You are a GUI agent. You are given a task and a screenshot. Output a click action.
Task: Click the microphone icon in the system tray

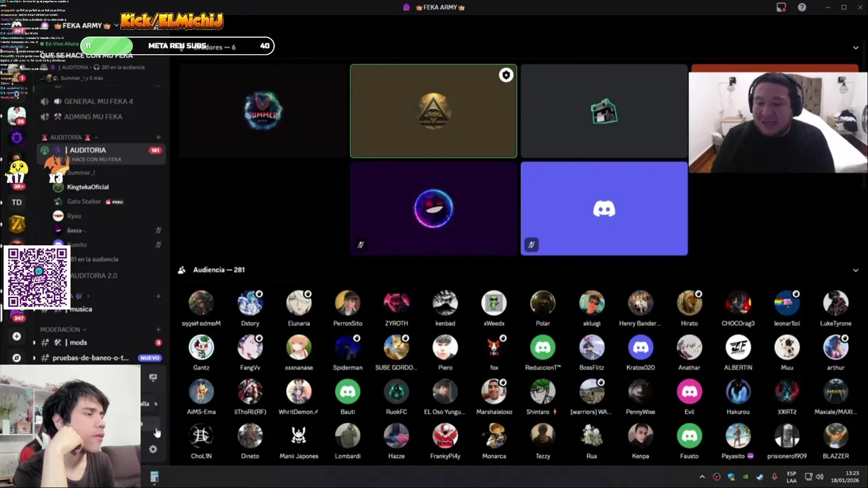(774, 477)
